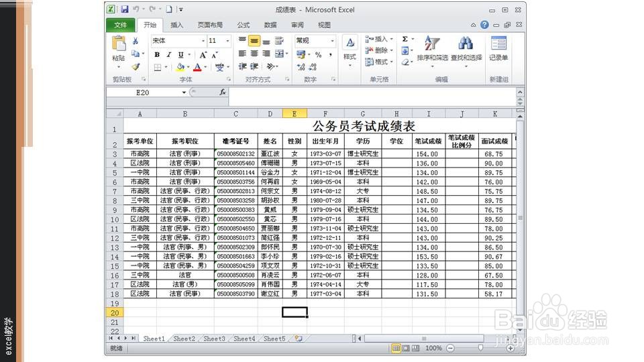Click the Accounting Number Format icon
The image size is (644, 362).
(x=301, y=54)
